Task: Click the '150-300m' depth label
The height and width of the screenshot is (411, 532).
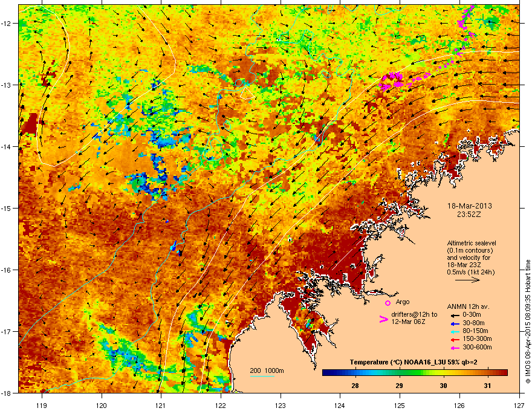Action: tap(477, 338)
